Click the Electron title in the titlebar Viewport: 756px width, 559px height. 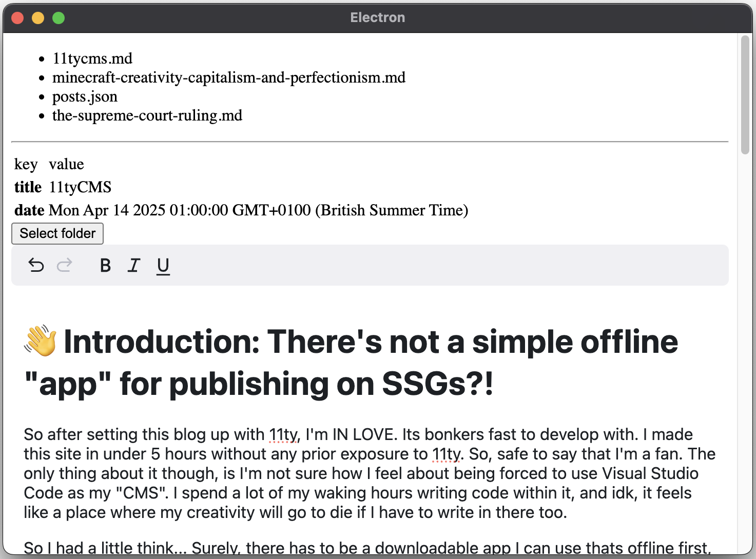click(378, 17)
